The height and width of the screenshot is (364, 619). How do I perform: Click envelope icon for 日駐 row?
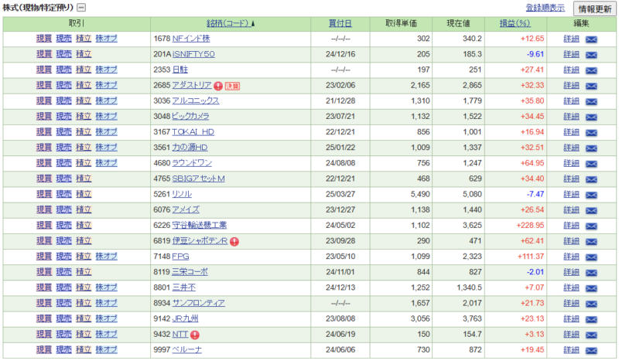[x=591, y=70]
